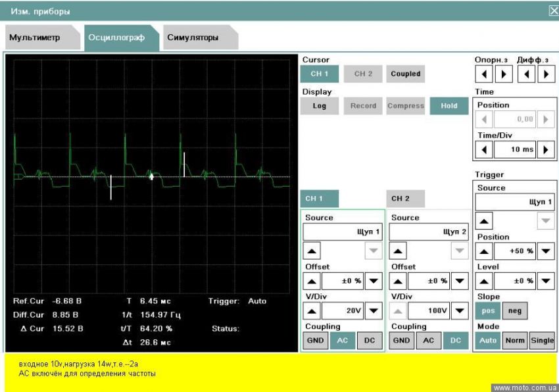Click CH 1 Source field Щуп 1
This screenshot has width=559, height=392.
click(343, 232)
